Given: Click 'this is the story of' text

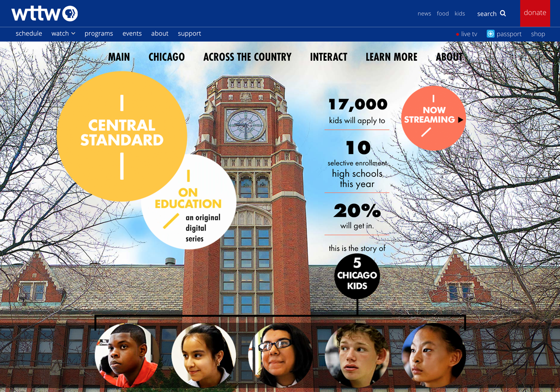Looking at the screenshot, I should 357,248.
